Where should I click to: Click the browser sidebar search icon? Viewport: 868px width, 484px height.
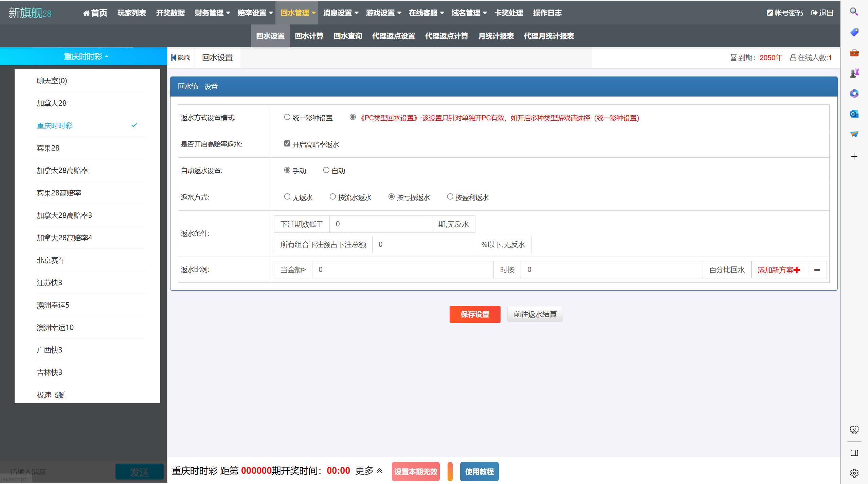(854, 12)
